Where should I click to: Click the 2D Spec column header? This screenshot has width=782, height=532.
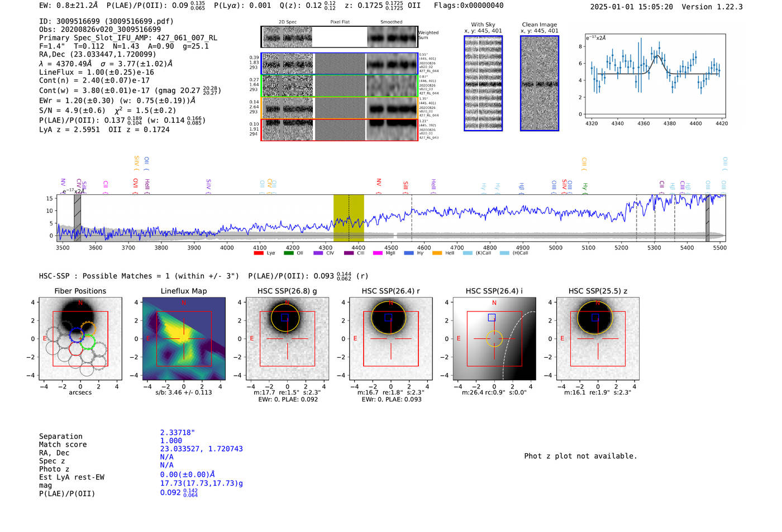pos(288,22)
